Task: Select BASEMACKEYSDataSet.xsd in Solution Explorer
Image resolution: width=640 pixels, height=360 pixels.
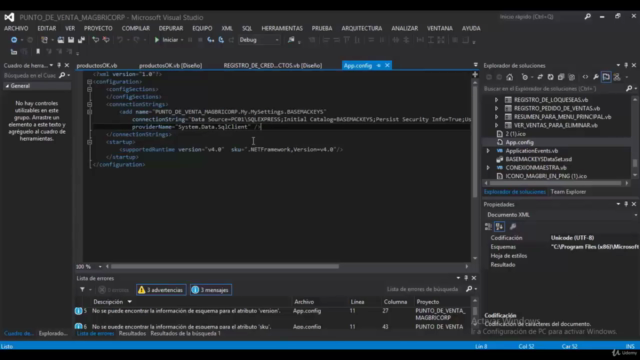Action: pos(538,159)
